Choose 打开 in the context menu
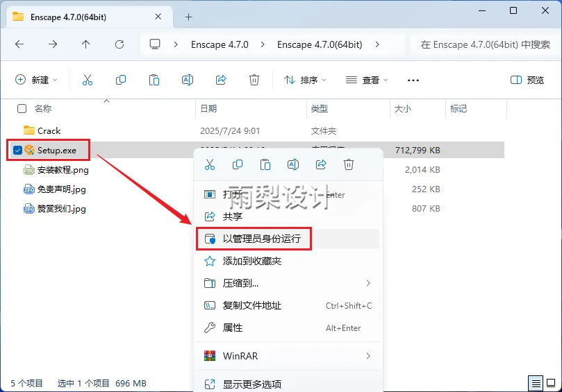562x392 pixels. 288,194
